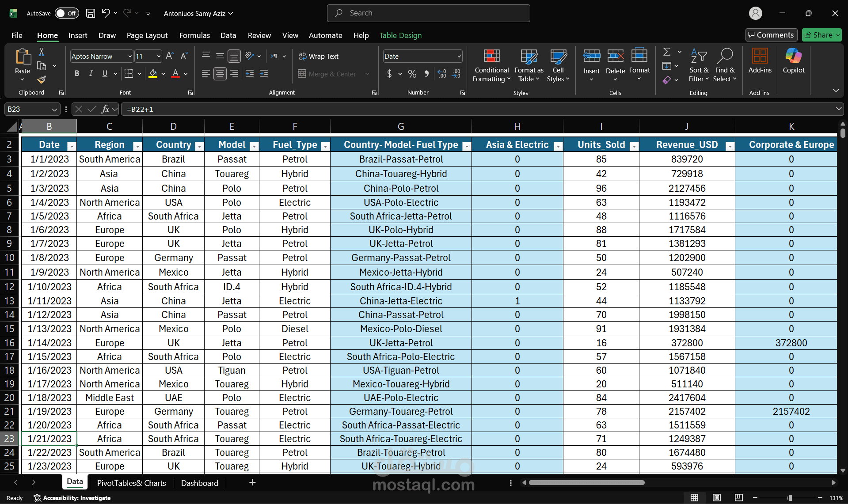
Task: Open the font name dropdown
Action: click(130, 56)
